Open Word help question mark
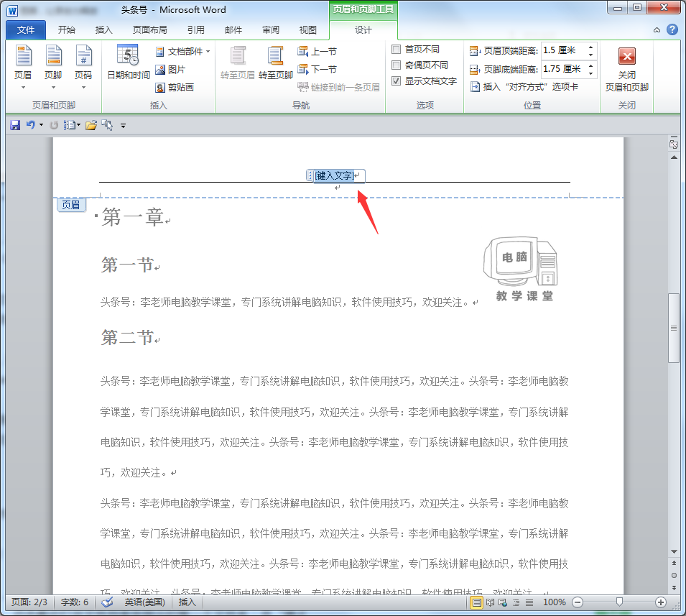The height and width of the screenshot is (616, 686). (x=672, y=29)
